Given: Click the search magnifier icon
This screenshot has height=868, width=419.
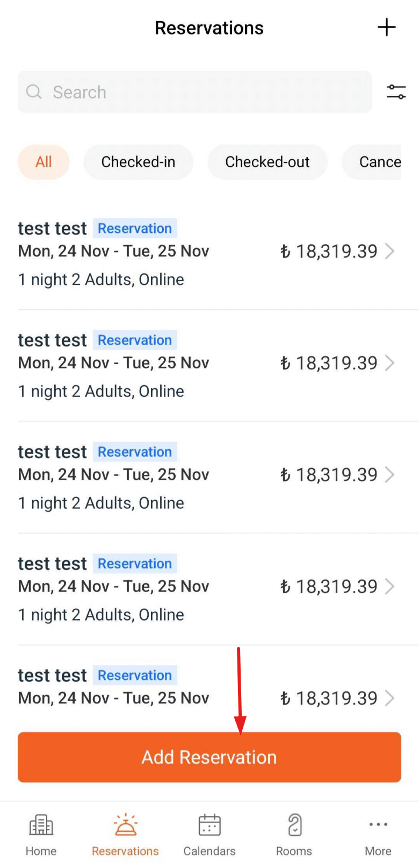Looking at the screenshot, I should point(34,92).
